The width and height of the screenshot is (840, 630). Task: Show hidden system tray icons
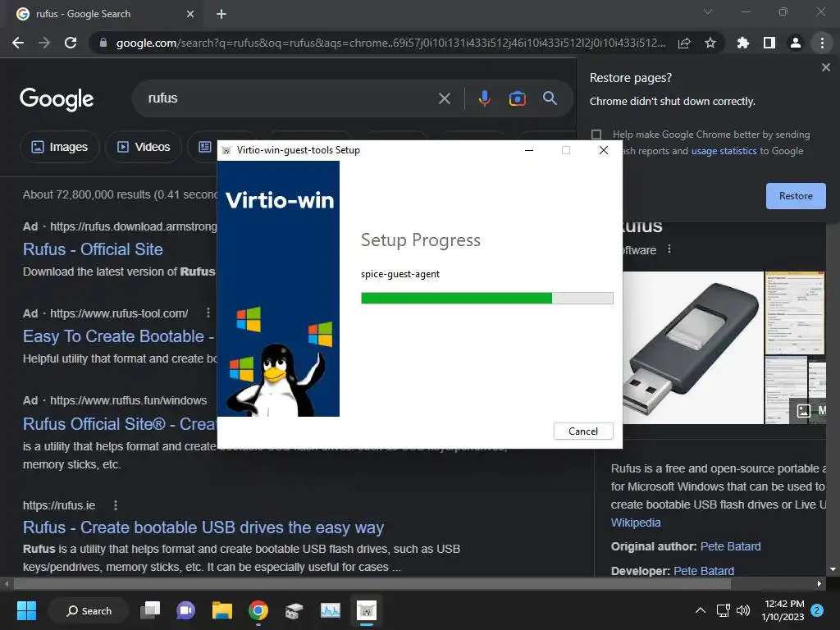(x=701, y=610)
